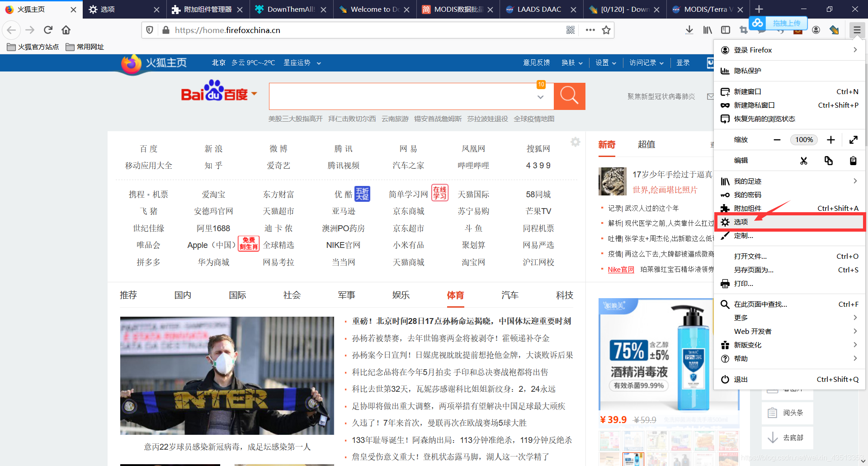Image resolution: width=868 pixels, height=466 pixels.
Task: Switch to 超值 tab in right panel
Action: pyautogui.click(x=646, y=144)
